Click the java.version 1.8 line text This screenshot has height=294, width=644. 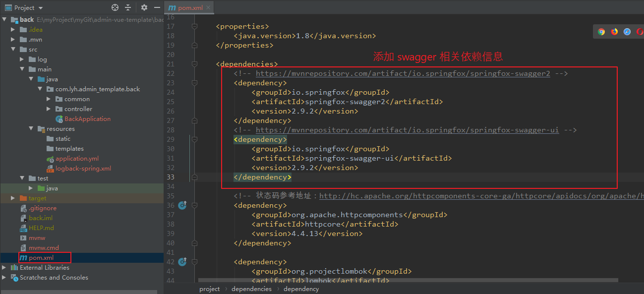tap(305, 36)
